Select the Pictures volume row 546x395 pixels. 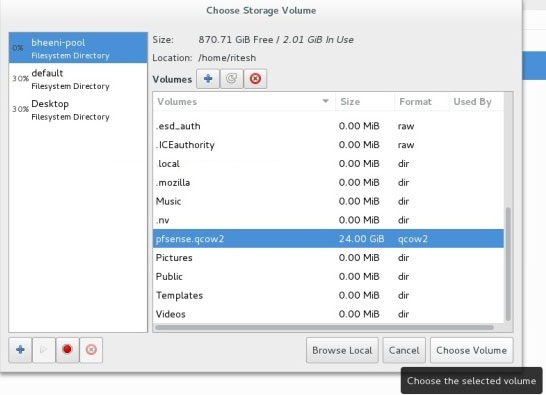328,258
